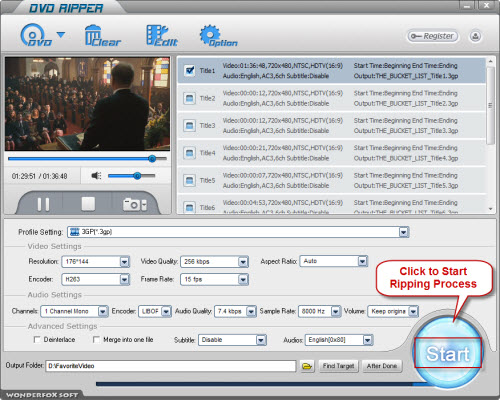Take a snapshot with the camera icon
This screenshot has width=500, height=400.
click(135, 205)
